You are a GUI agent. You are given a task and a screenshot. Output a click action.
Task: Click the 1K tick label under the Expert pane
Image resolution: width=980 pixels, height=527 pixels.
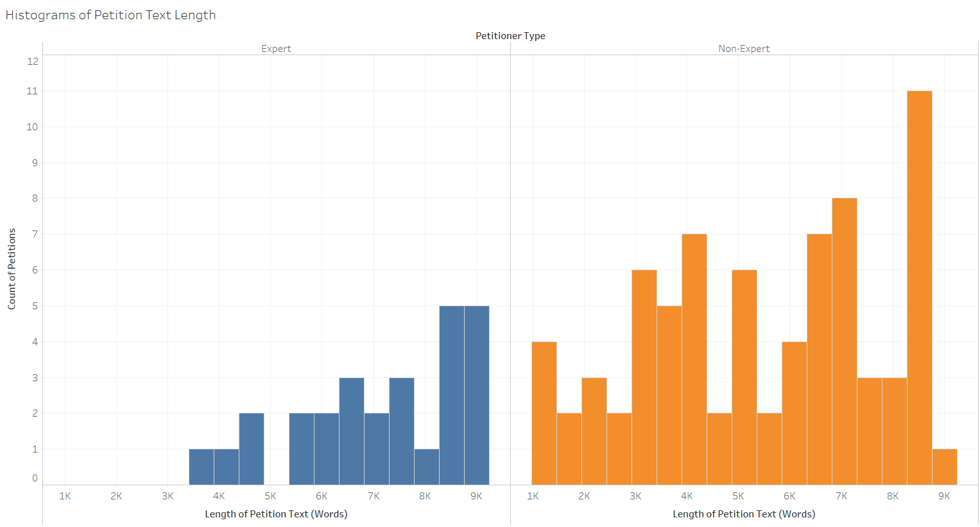click(x=65, y=496)
